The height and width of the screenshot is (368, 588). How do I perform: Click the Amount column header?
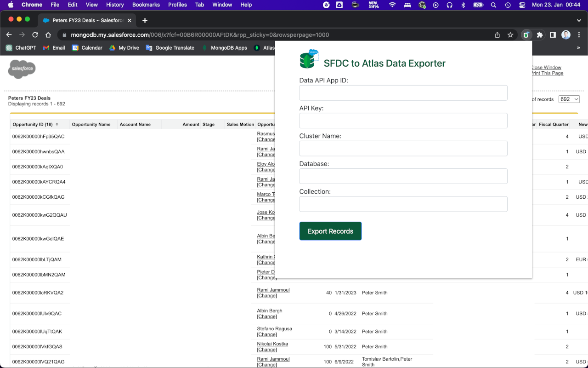coord(191,125)
